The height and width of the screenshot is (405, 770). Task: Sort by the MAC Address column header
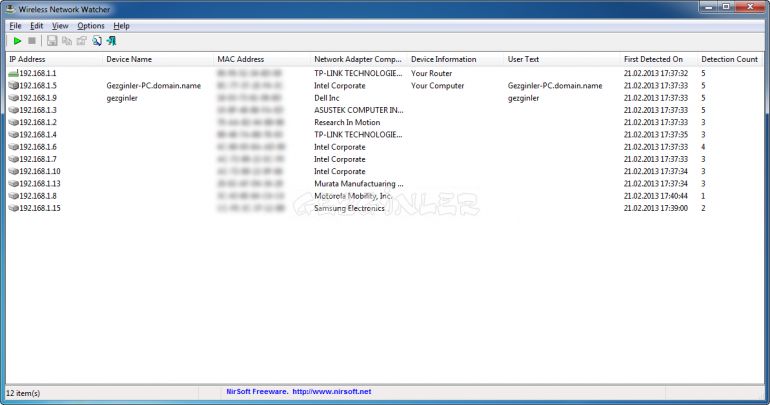[262, 59]
